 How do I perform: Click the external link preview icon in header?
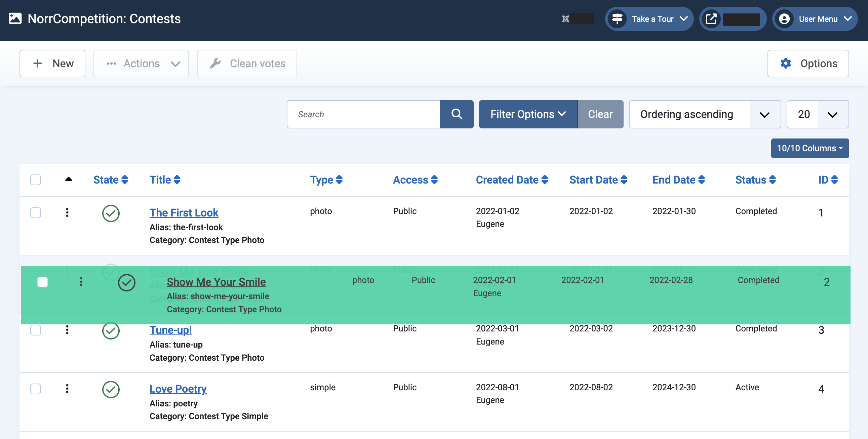pyautogui.click(x=711, y=19)
